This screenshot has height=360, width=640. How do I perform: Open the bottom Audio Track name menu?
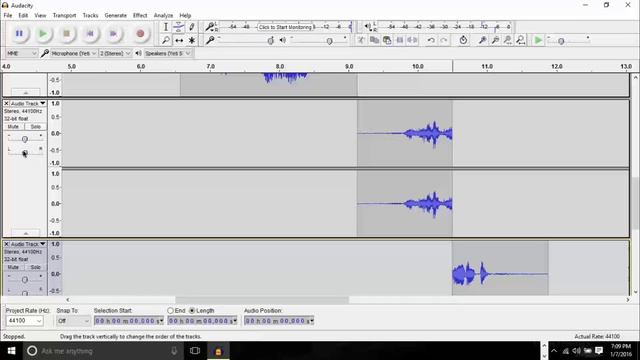tap(28, 244)
